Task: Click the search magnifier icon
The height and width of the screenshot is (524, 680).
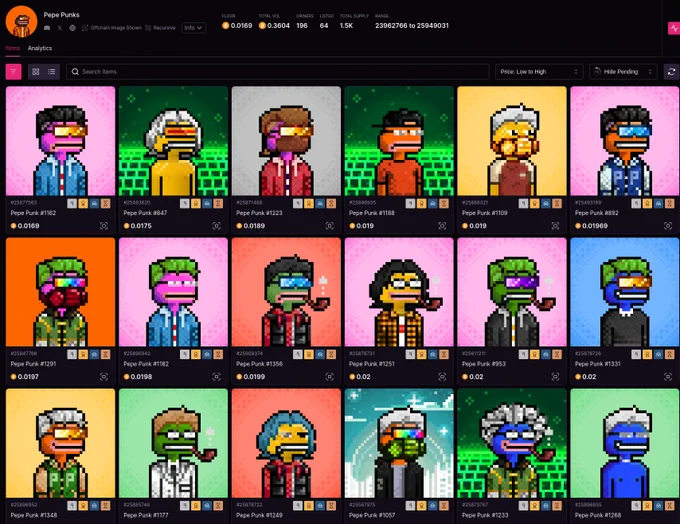Action: click(75, 72)
